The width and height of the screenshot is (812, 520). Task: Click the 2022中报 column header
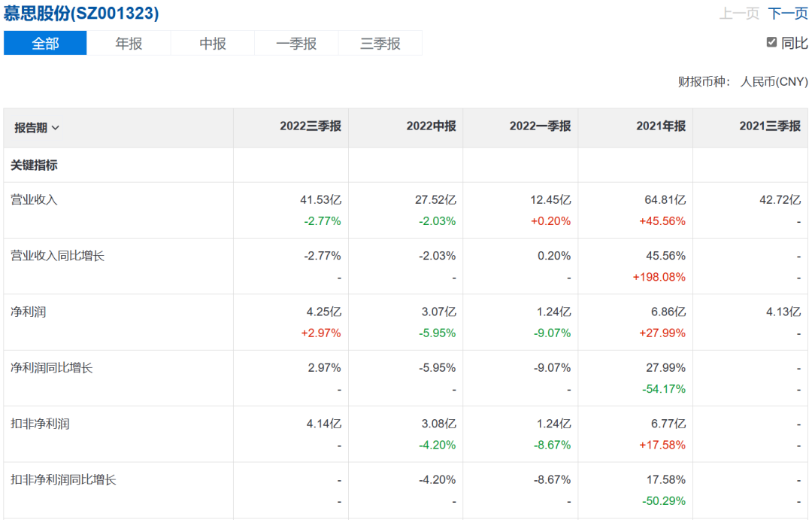(x=431, y=126)
